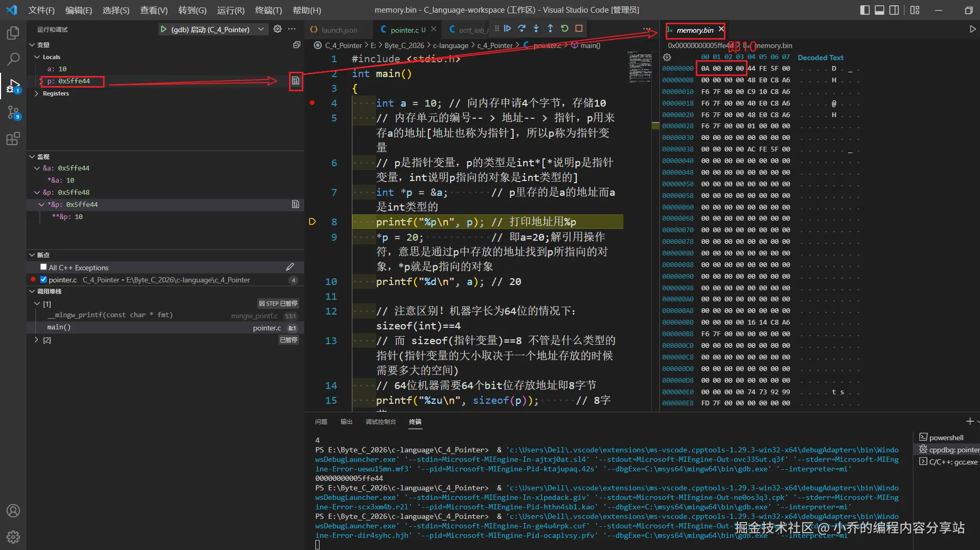Collapse the Locals scope
Viewport: 980px width, 550px height.
pos(37,57)
